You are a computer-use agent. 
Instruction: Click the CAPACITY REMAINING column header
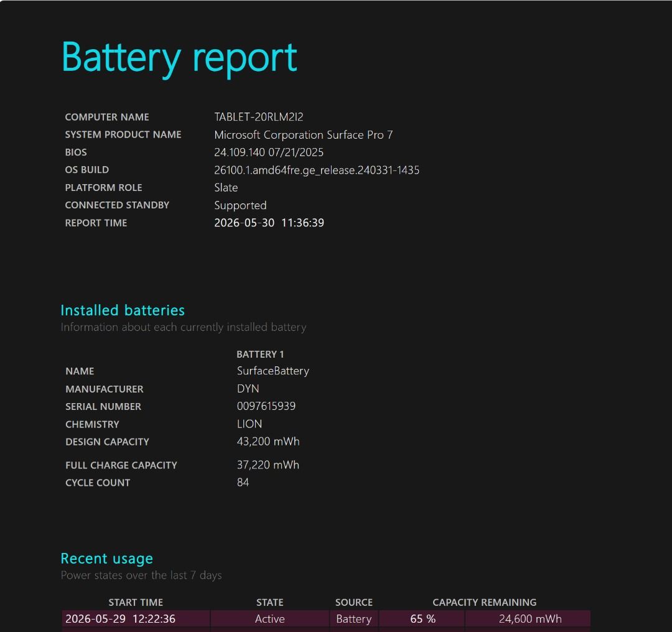click(484, 602)
